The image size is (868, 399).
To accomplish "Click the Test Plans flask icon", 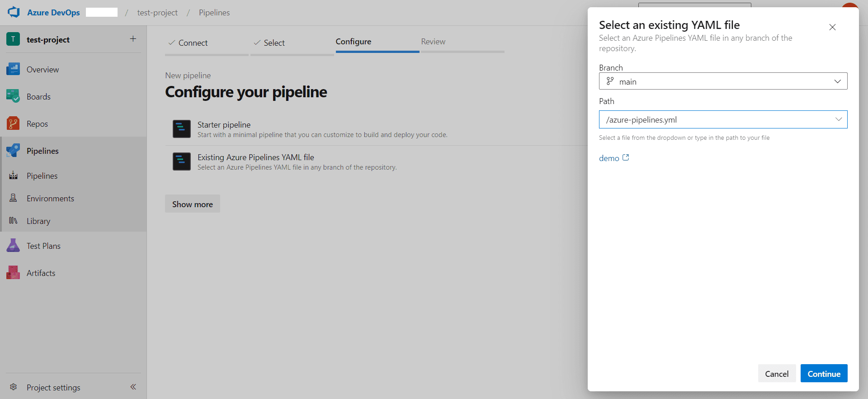I will point(13,246).
